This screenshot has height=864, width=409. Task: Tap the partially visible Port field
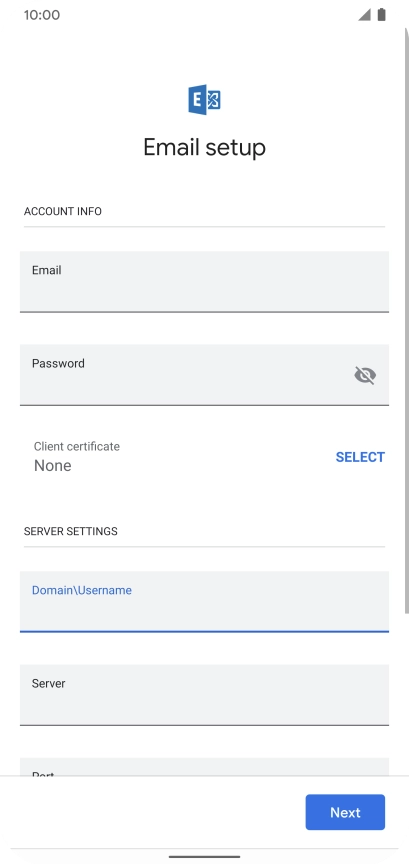click(204, 766)
